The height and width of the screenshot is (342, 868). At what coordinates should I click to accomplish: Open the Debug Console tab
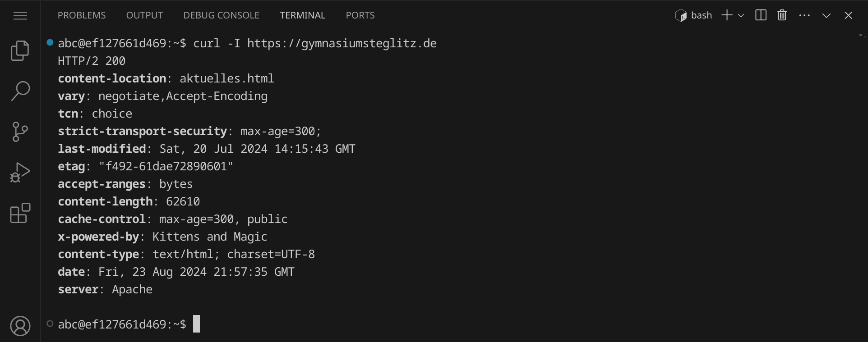[221, 15]
